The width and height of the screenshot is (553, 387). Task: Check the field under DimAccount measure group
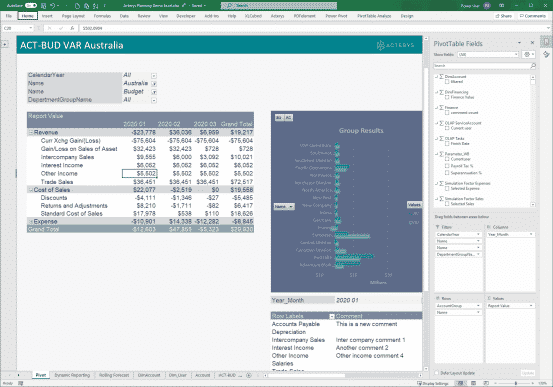[447, 81]
